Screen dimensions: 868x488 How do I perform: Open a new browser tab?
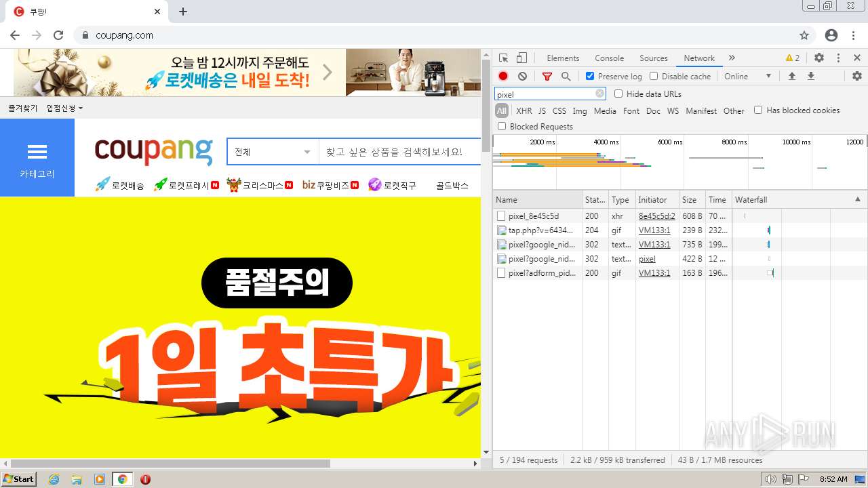coord(183,12)
